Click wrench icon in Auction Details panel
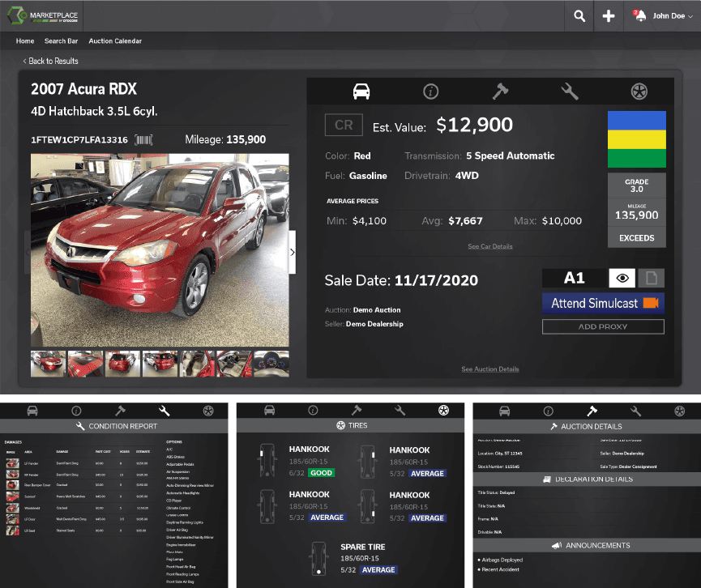The width and height of the screenshot is (701, 588). 635,411
